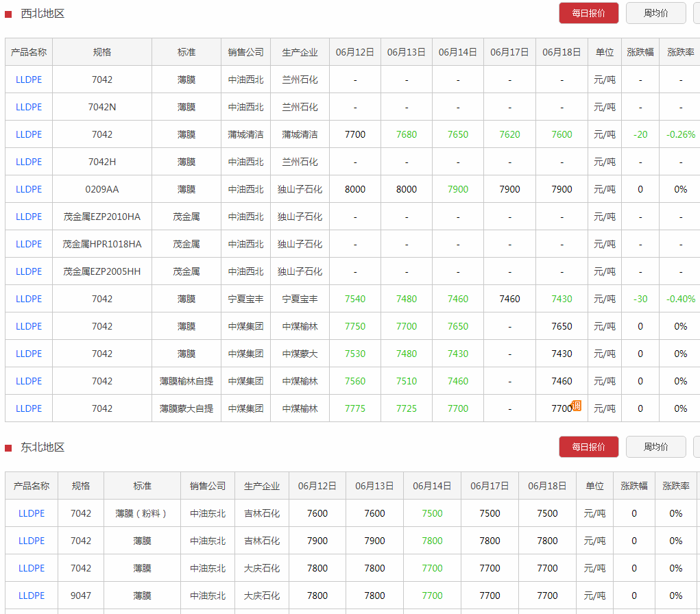700x614 pixels.
Task: Click 涨跌幅 header in 东北地区 table
Action: click(634, 486)
